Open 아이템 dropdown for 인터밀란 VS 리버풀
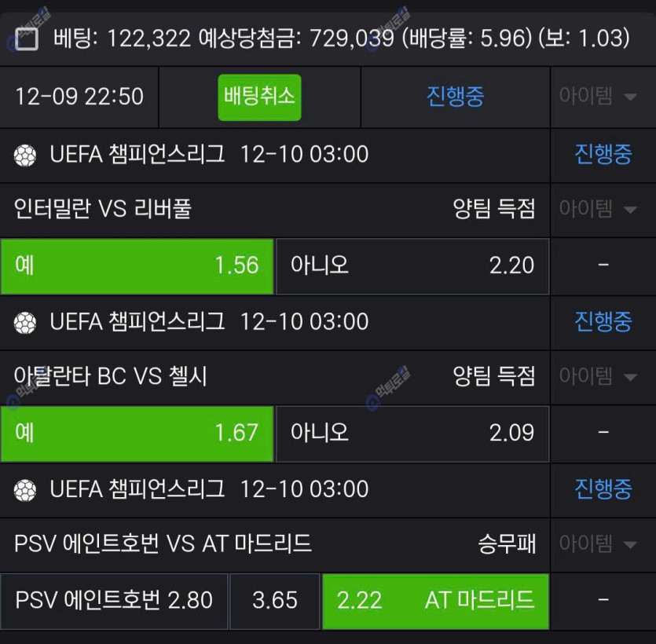Screen dimensions: 656x644 (598, 209)
